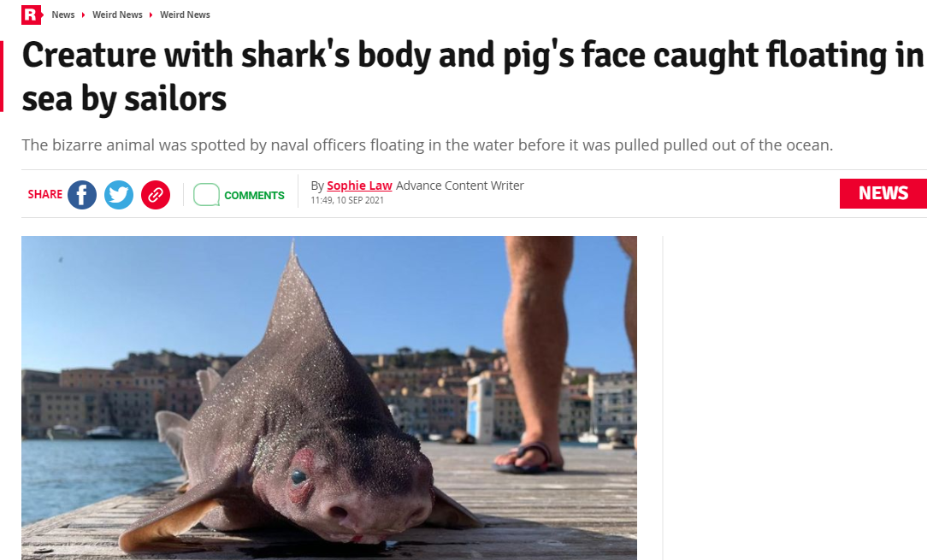The width and height of the screenshot is (945, 560).
Task: Share the article on Twitter
Action: click(x=119, y=195)
